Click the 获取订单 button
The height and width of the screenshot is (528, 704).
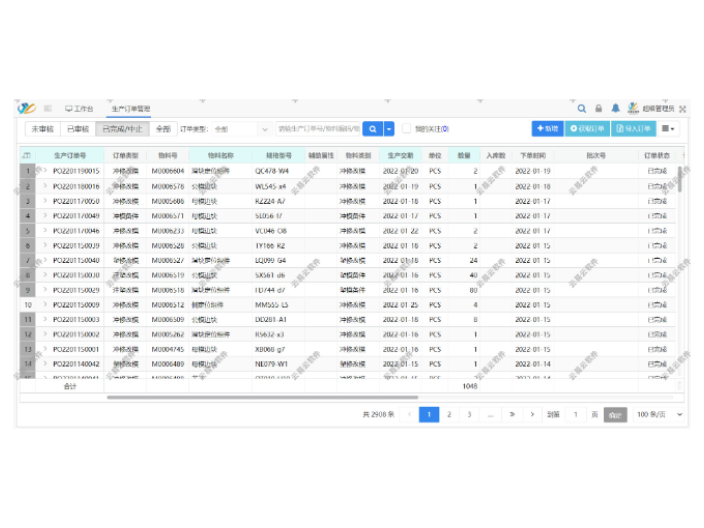coord(587,129)
